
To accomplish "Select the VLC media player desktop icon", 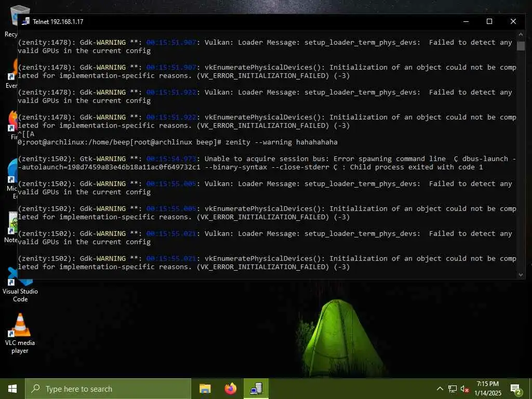I will point(20,333).
